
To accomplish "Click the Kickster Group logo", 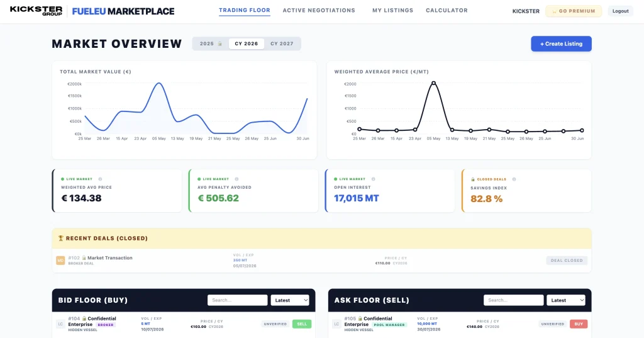I will [36, 11].
